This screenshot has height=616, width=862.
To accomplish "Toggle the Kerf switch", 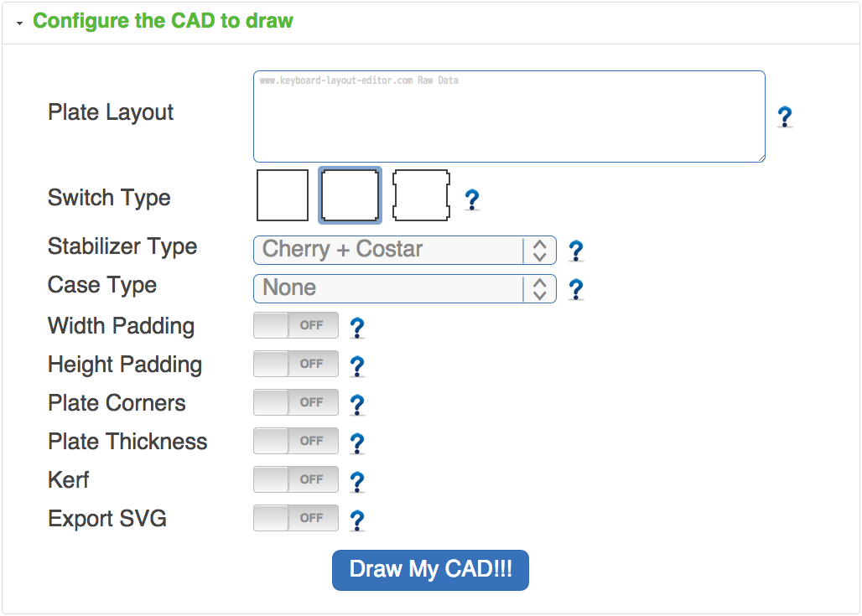I will click(296, 479).
